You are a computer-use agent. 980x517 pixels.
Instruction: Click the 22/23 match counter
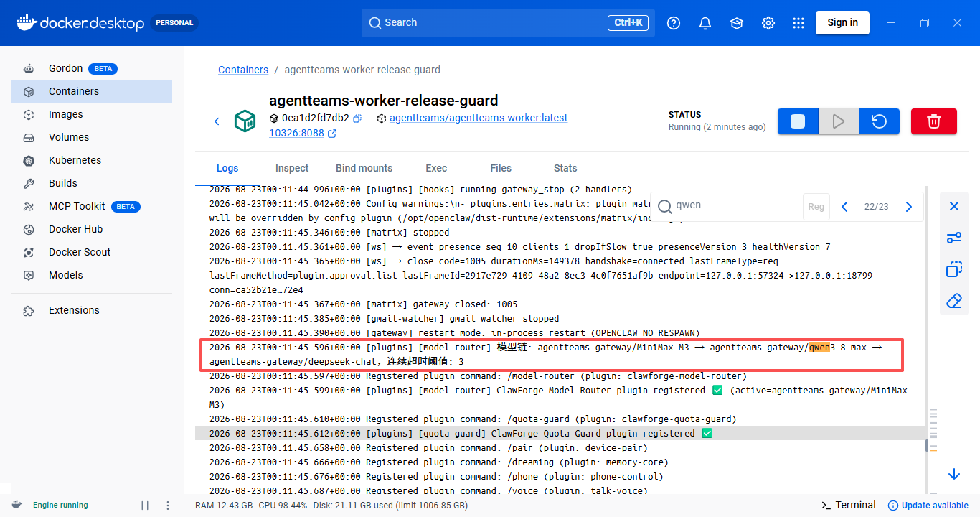coord(876,207)
